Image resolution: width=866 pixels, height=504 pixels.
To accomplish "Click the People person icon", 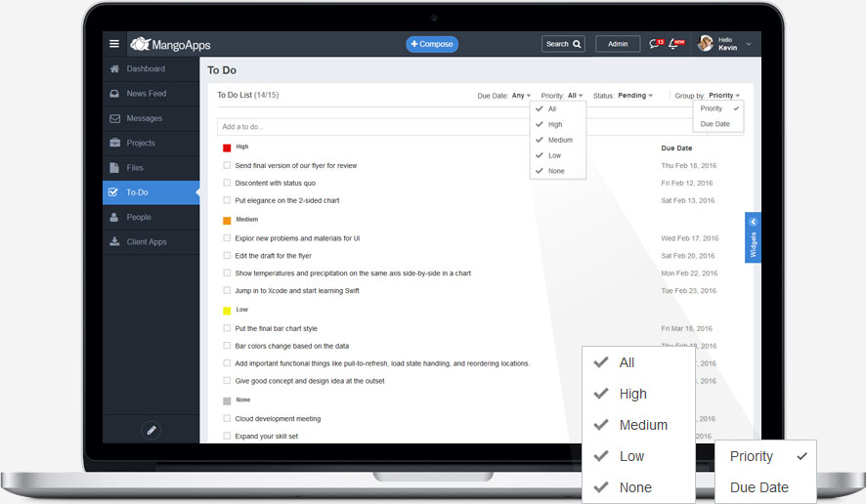I will (x=114, y=217).
